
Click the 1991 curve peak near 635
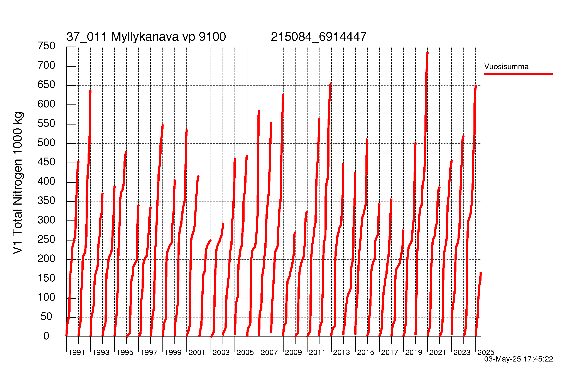[90, 91]
